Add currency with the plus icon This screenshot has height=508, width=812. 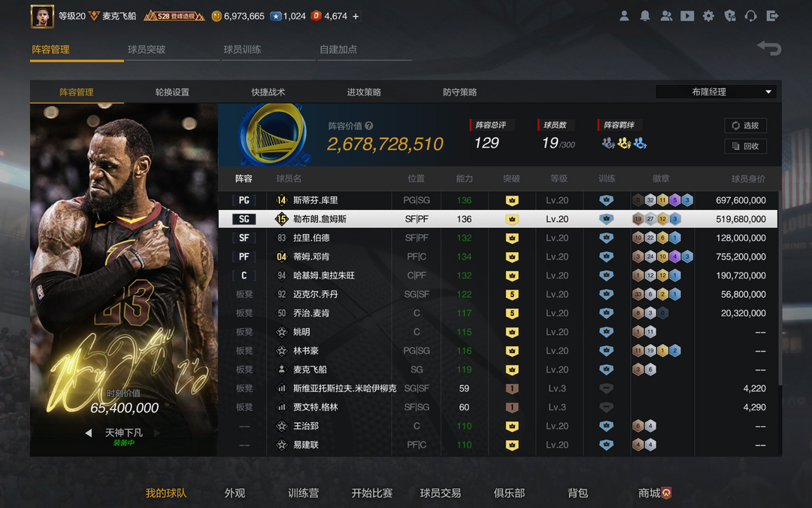356,16
